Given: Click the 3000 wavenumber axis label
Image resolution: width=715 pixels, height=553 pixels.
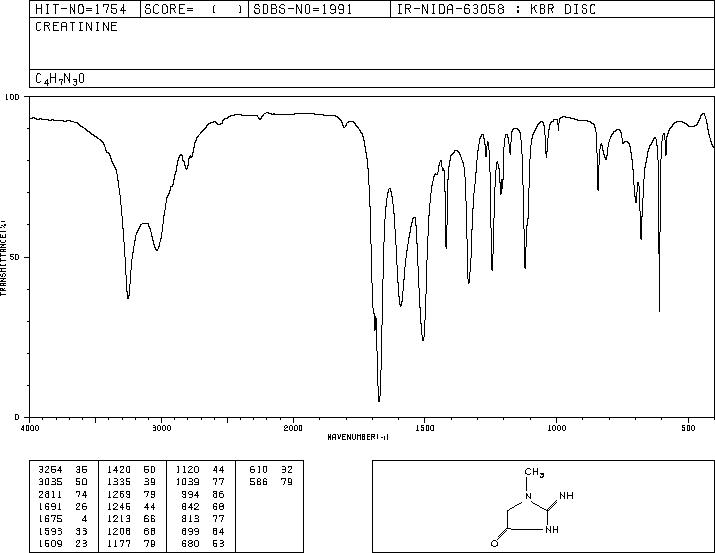Looking at the screenshot, I should (x=161, y=428).
